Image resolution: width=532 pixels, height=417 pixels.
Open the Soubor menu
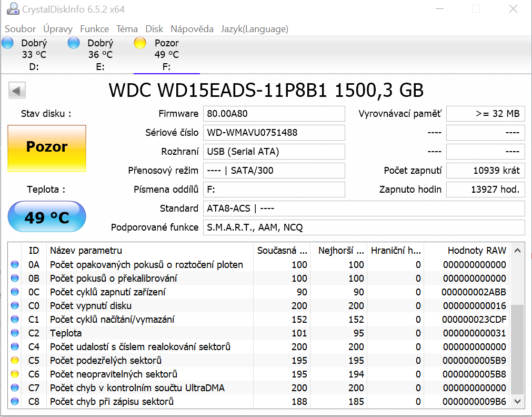click(20, 29)
